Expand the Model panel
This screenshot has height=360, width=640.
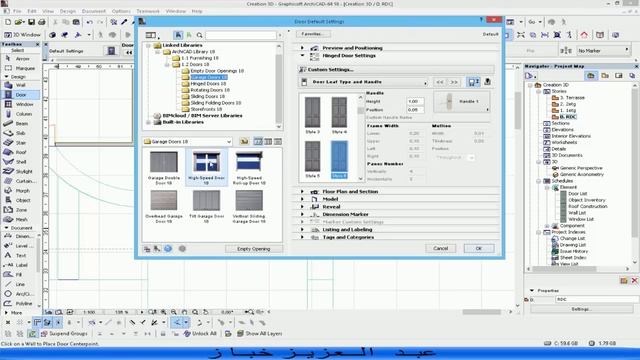tap(302, 199)
